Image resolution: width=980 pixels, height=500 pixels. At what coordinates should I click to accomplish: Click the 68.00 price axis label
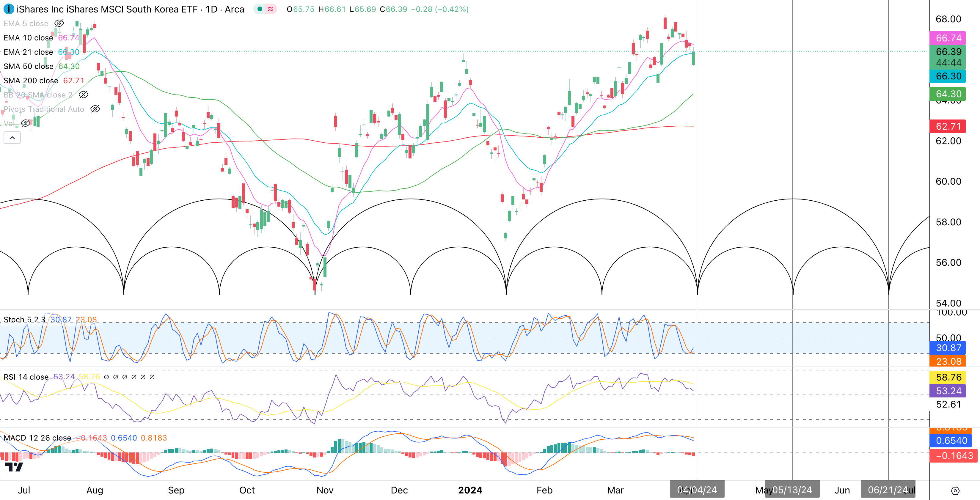tap(948, 19)
